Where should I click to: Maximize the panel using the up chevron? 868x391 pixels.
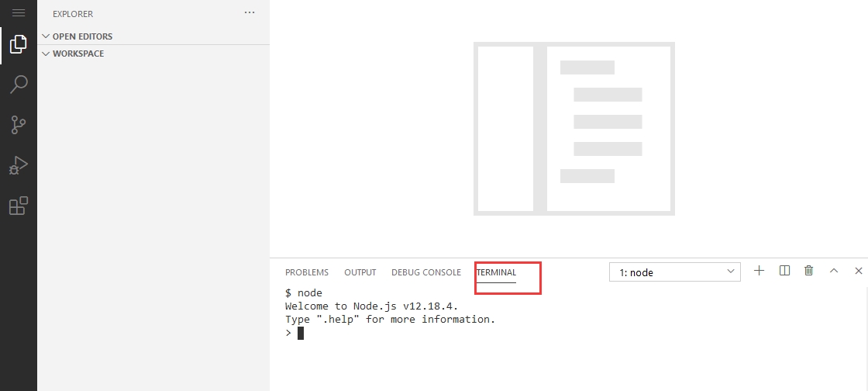pyautogui.click(x=834, y=271)
